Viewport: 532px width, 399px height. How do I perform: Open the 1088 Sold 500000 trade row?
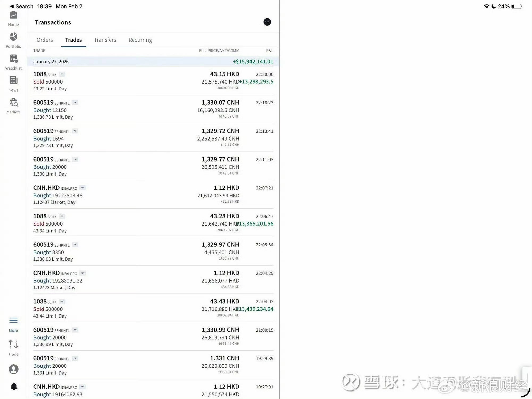pyautogui.click(x=106, y=81)
